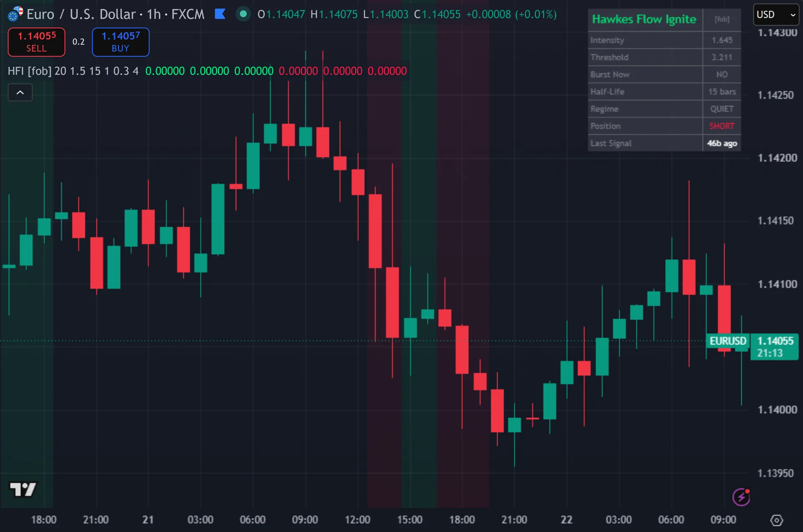Click the EURUSD label on the price line

click(x=728, y=341)
